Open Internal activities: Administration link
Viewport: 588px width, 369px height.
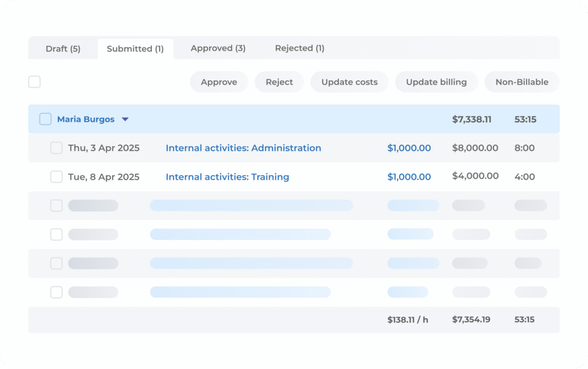244,148
